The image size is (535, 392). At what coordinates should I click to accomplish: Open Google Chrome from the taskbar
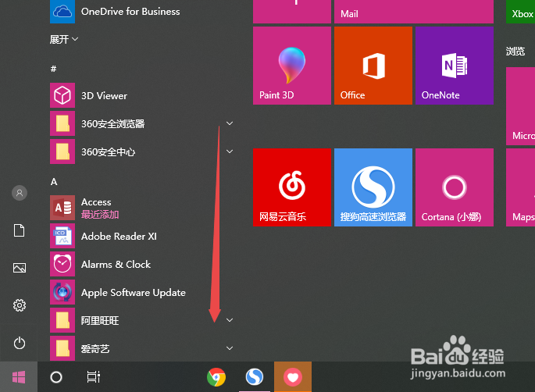tap(216, 377)
